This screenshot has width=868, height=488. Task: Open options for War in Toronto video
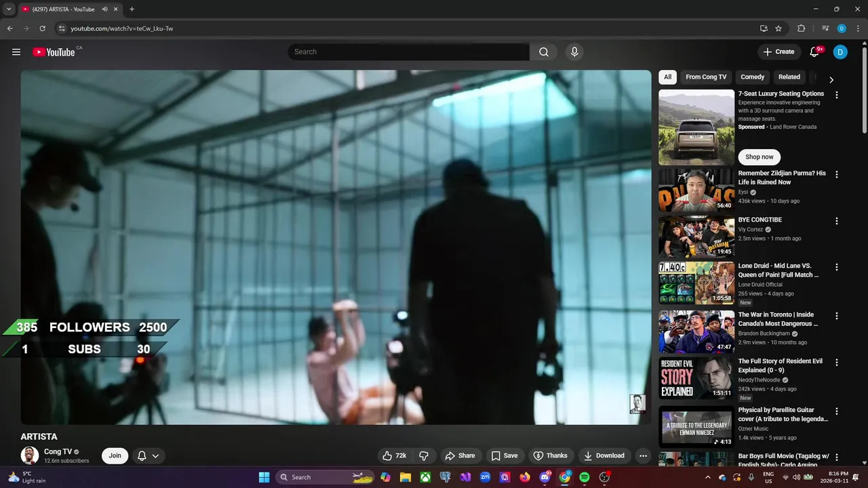[x=837, y=316]
